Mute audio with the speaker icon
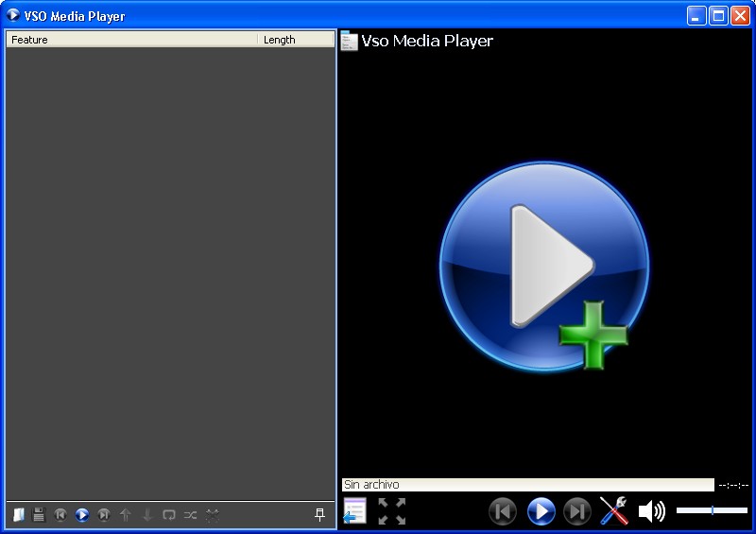This screenshot has width=756, height=534. [652, 511]
